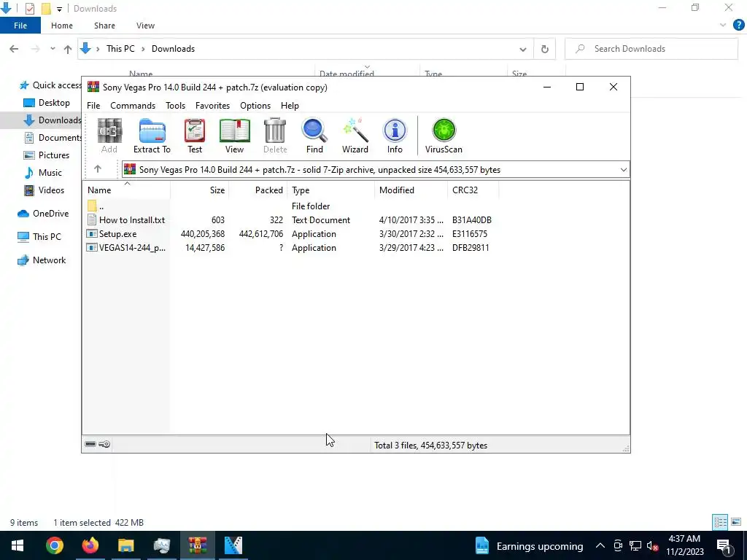Select the parent folder '..' entry

pos(96,206)
